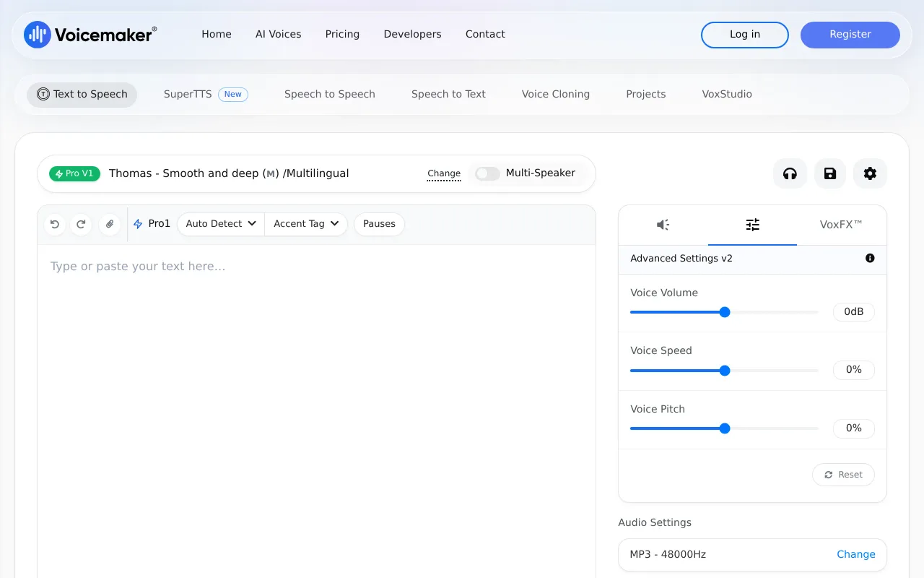Open the SuperTTS section

coord(206,95)
